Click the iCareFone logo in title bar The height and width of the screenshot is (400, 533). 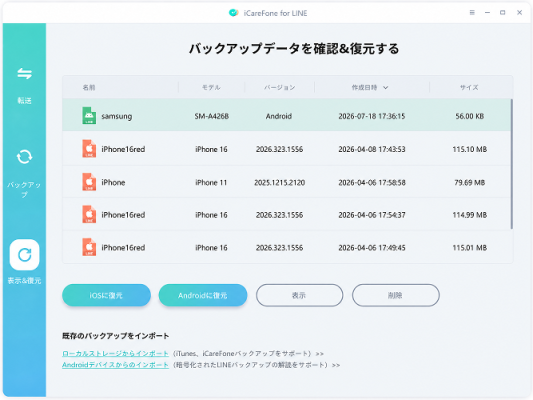coord(234,13)
